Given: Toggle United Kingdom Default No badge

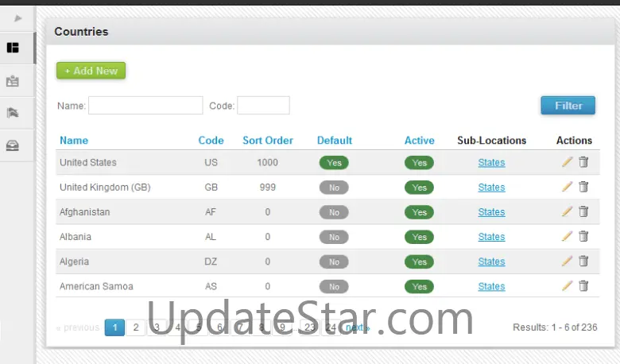Looking at the screenshot, I should click(x=334, y=188).
